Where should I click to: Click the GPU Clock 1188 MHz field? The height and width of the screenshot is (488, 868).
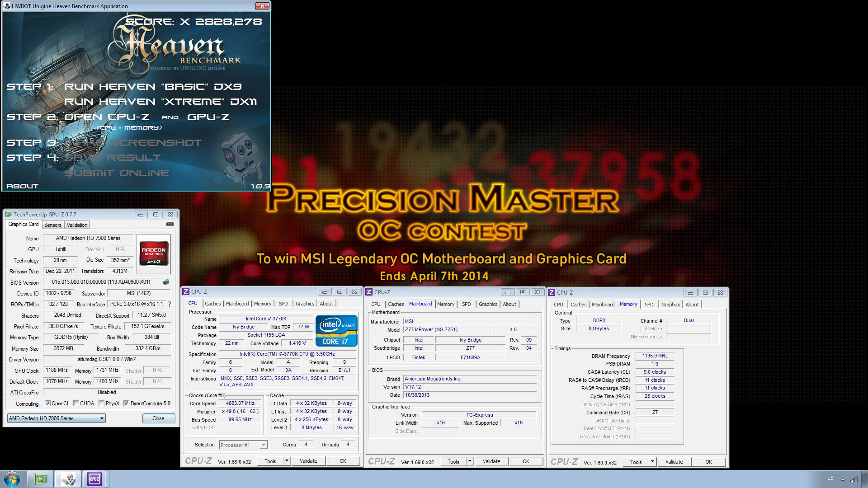pos(57,371)
